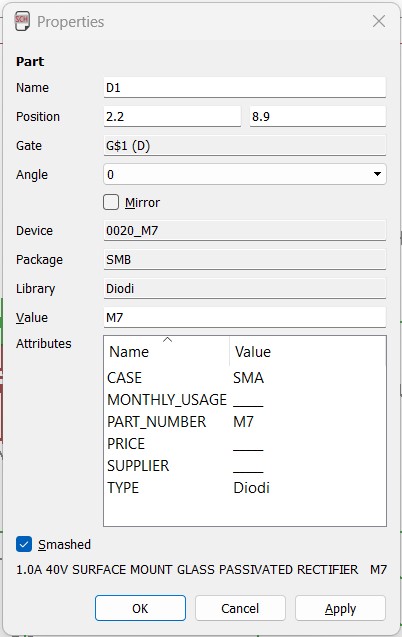Viewport: 402px width, 637px height.
Task: Open the Angle dropdown arrow
Action: point(377,174)
